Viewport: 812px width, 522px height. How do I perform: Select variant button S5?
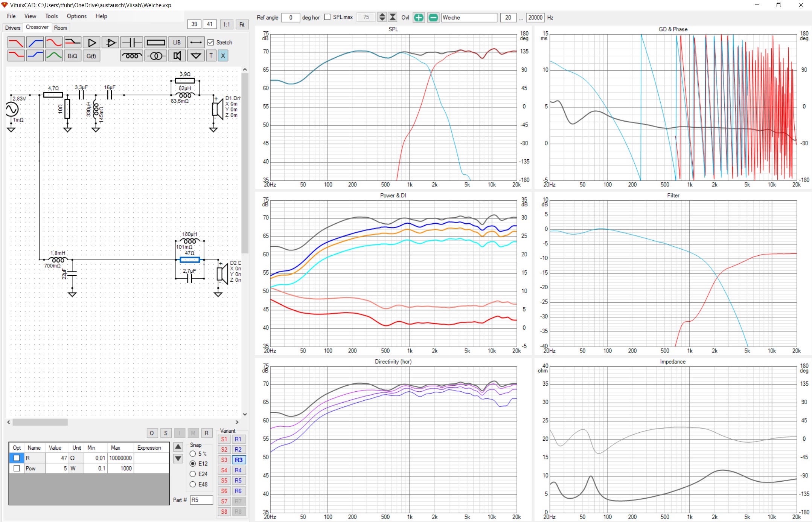(224, 481)
